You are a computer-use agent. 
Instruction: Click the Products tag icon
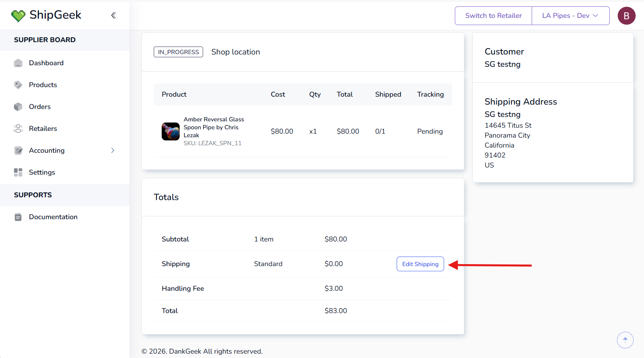click(18, 85)
